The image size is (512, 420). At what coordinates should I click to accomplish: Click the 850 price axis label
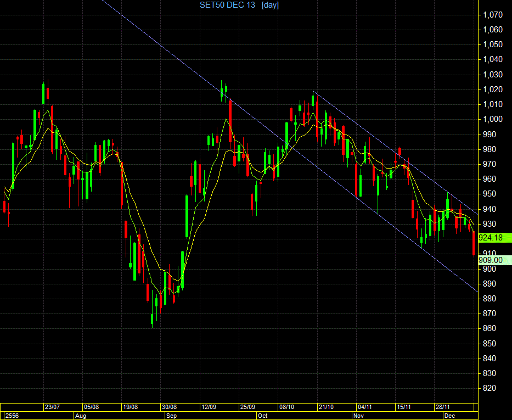pos(490,344)
